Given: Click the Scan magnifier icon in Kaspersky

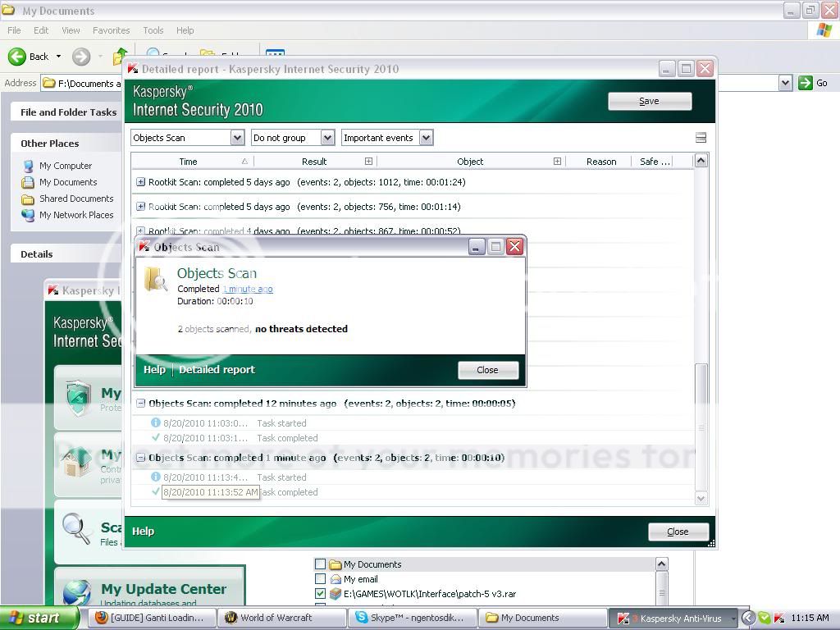Looking at the screenshot, I should pyautogui.click(x=76, y=527).
